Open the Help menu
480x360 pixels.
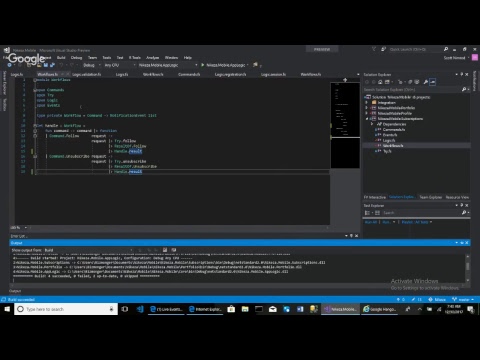(x=188, y=58)
